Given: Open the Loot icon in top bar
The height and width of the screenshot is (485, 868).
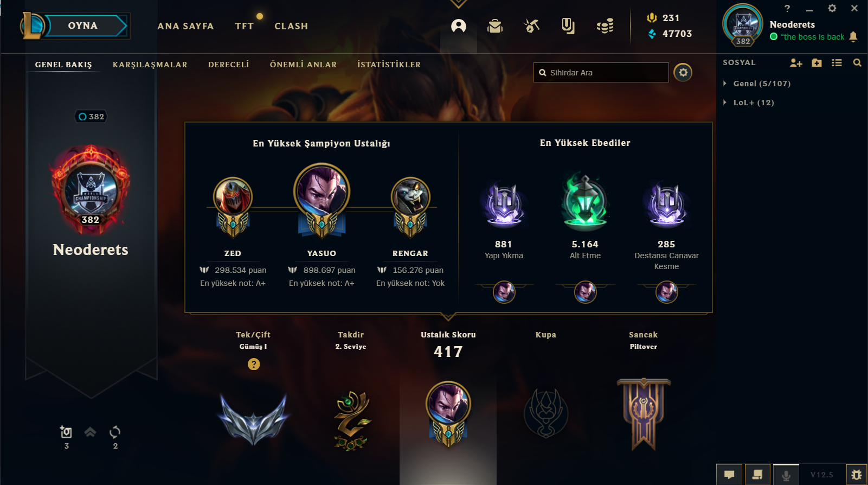Looking at the screenshot, I should pos(568,26).
